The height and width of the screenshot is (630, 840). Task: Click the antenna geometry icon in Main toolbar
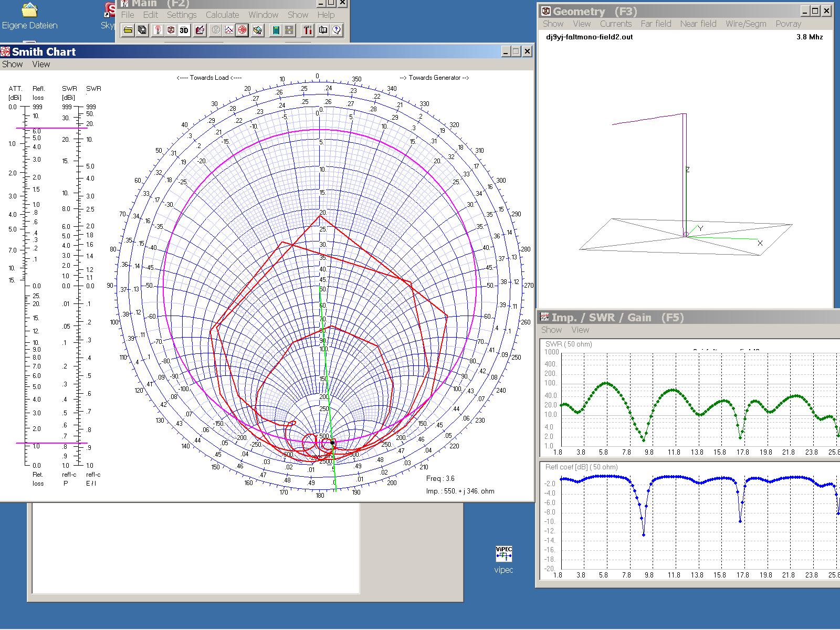click(157, 30)
